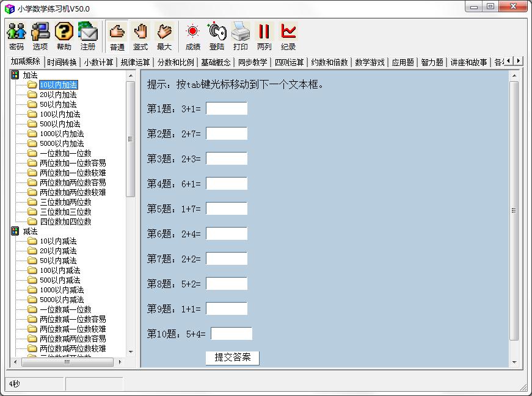Click answer box for 第3题 2+3=
Screen dimensions: 532x396
pos(227,159)
